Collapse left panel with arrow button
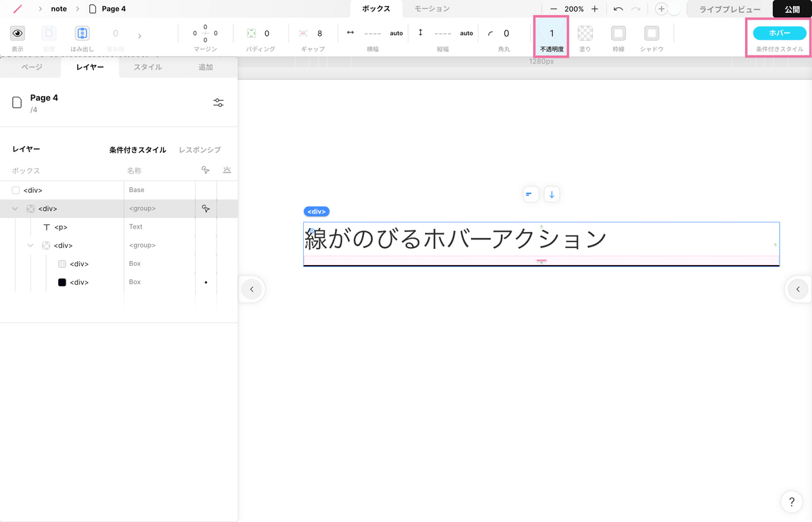The height and width of the screenshot is (522, 812). pyautogui.click(x=252, y=289)
